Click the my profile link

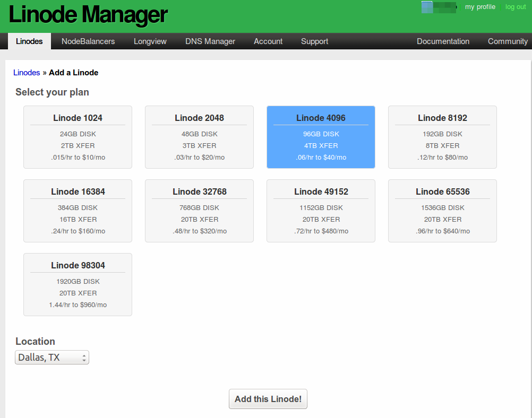[480, 7]
